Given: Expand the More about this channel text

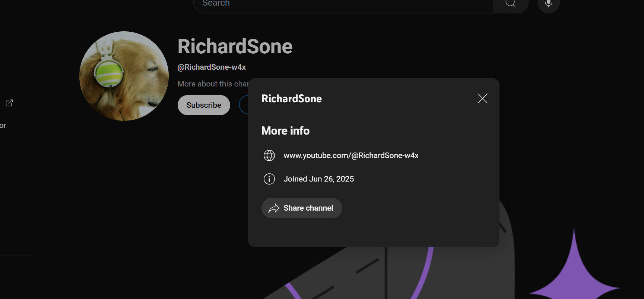Looking at the screenshot, I should (x=213, y=84).
